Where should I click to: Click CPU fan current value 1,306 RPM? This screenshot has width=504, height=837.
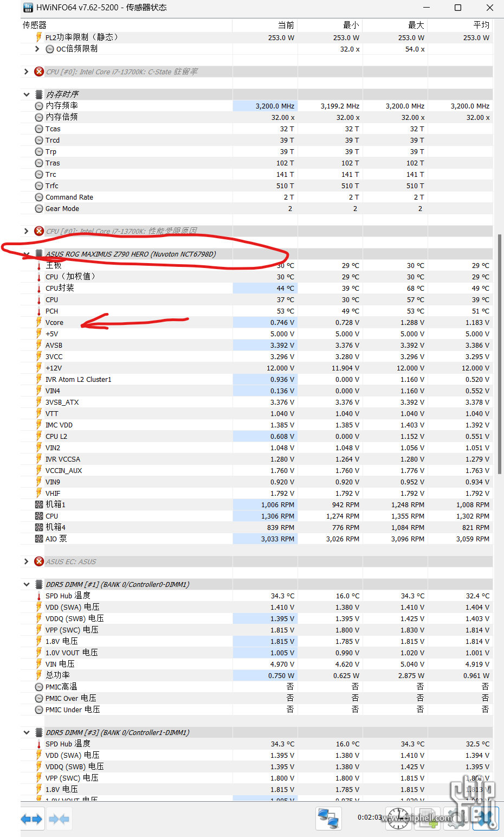click(x=277, y=516)
